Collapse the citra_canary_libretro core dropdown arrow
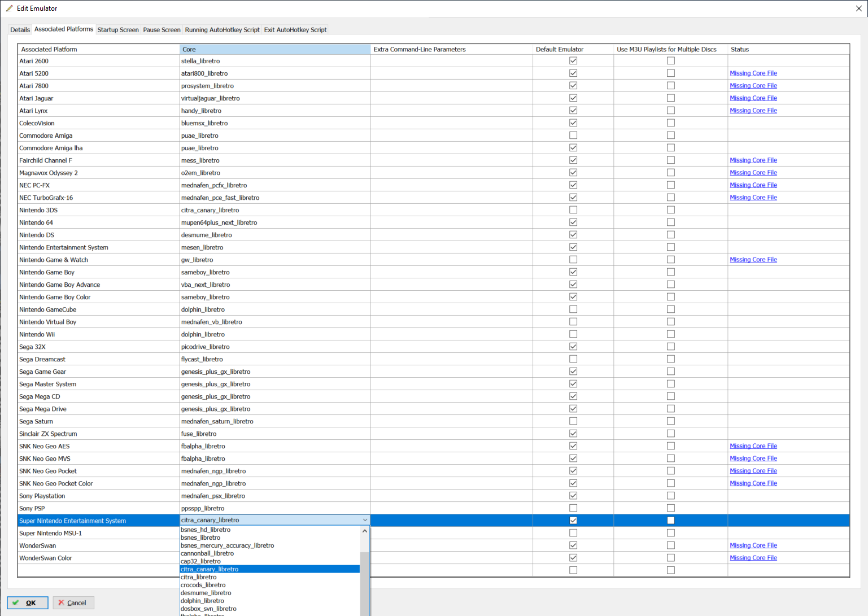This screenshot has width=868, height=616. coord(365,520)
